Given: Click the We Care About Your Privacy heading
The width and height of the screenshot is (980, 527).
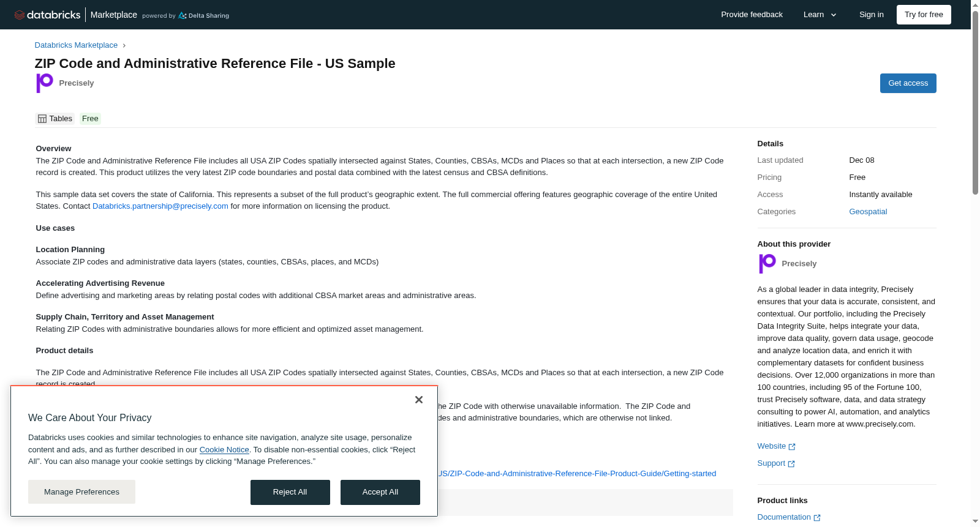Looking at the screenshot, I should pyautogui.click(x=90, y=418).
